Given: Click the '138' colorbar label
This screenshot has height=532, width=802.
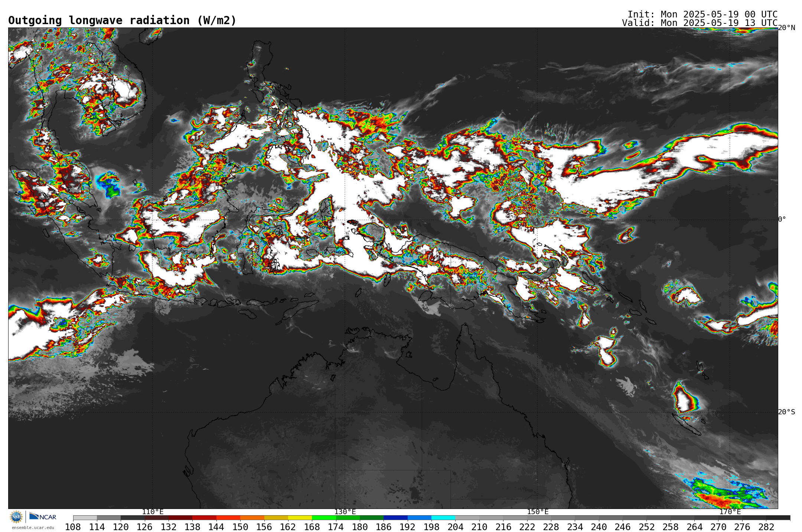Looking at the screenshot, I should (192, 527).
